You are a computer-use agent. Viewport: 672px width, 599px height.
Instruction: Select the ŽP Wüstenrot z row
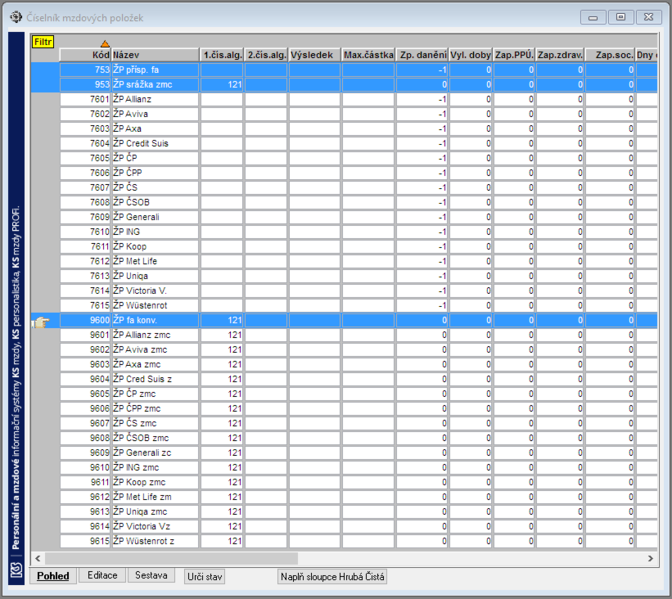(344, 541)
